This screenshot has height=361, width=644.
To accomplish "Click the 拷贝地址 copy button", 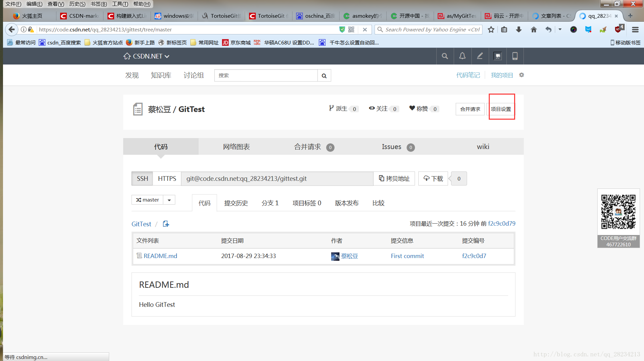I will tap(394, 178).
